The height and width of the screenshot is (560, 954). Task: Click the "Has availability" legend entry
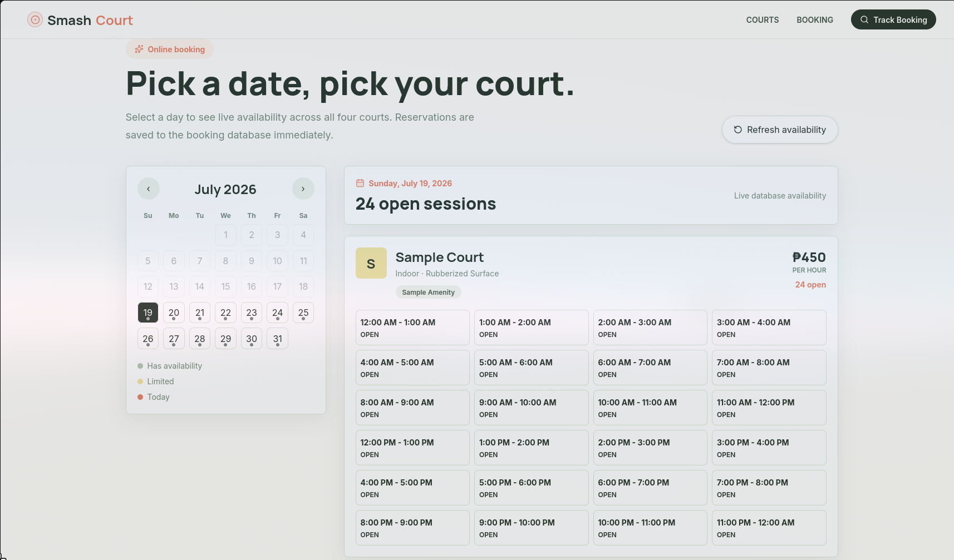pyautogui.click(x=170, y=366)
